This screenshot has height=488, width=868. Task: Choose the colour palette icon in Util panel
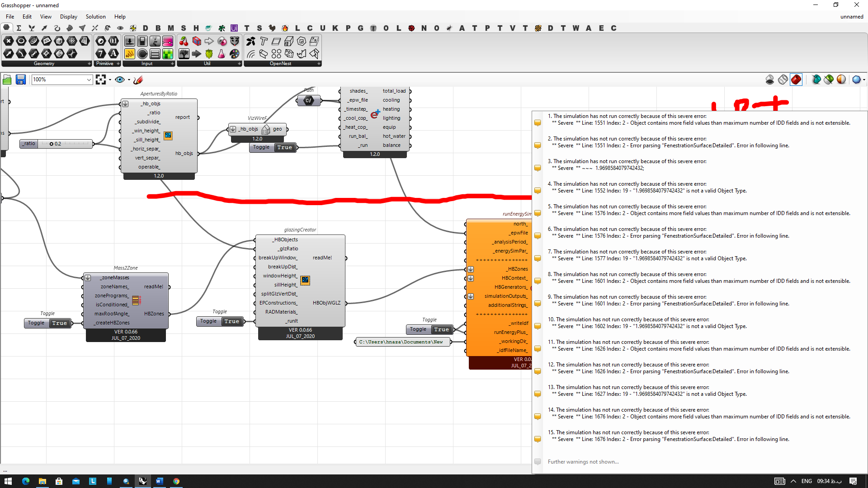235,54
